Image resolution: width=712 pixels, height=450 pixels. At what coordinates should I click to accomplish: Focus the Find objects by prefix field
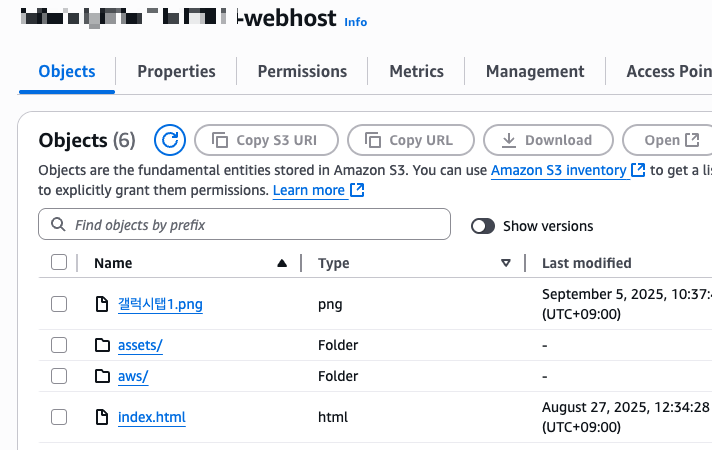[244, 224]
